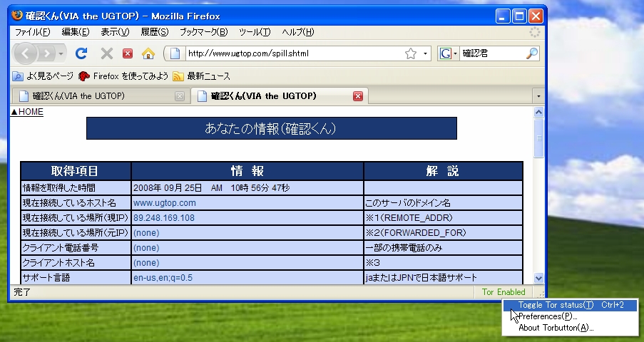Click the Firefox icon in the title bar
644x342 pixels.
(18, 16)
